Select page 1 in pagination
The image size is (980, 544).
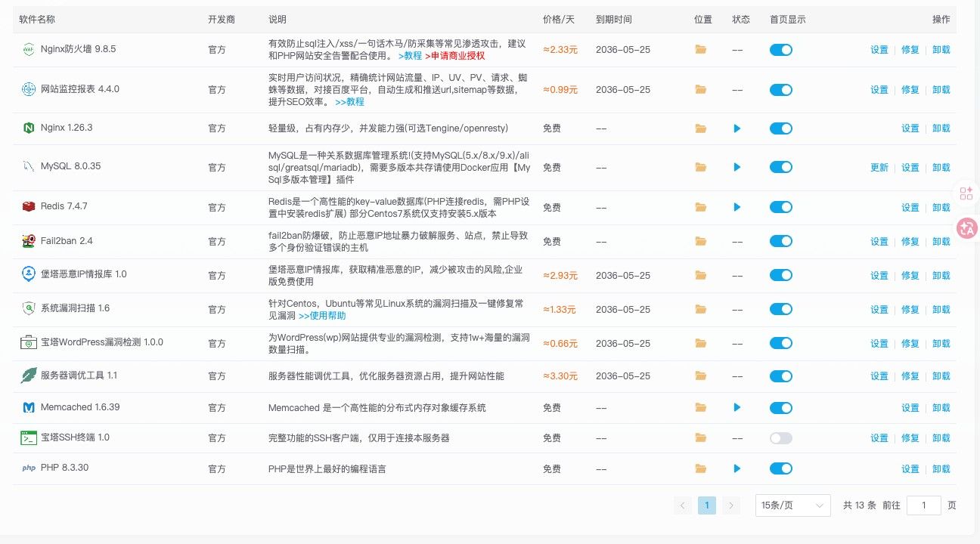pos(707,505)
